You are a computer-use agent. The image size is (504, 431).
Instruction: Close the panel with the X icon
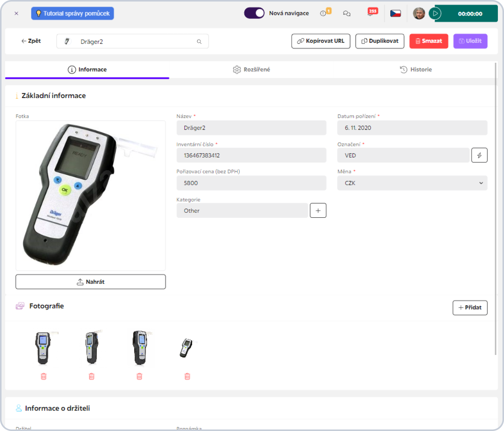(16, 13)
